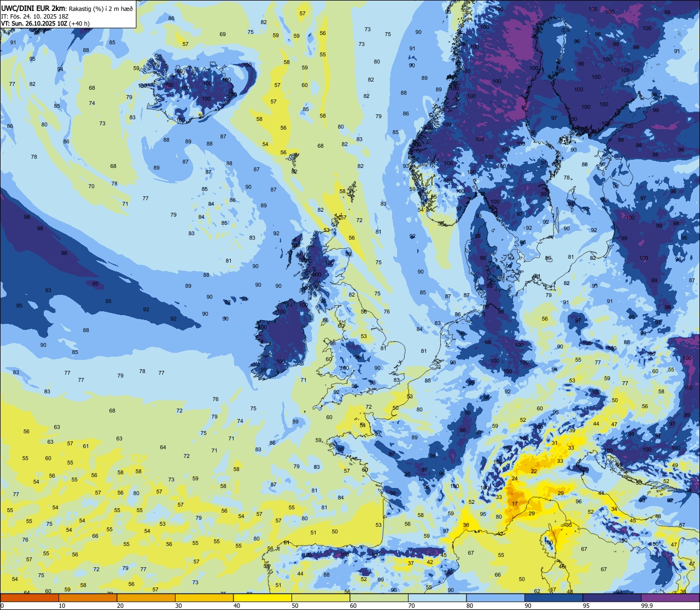Pick the 20–30 light orange legend swatch
Image resolution: width=700 pixels, height=610 pixels.
146,598
